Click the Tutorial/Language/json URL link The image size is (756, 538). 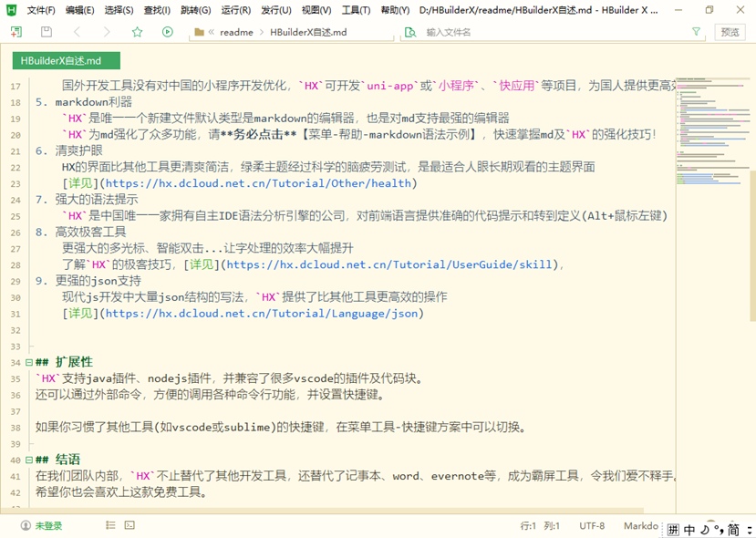[x=262, y=314]
